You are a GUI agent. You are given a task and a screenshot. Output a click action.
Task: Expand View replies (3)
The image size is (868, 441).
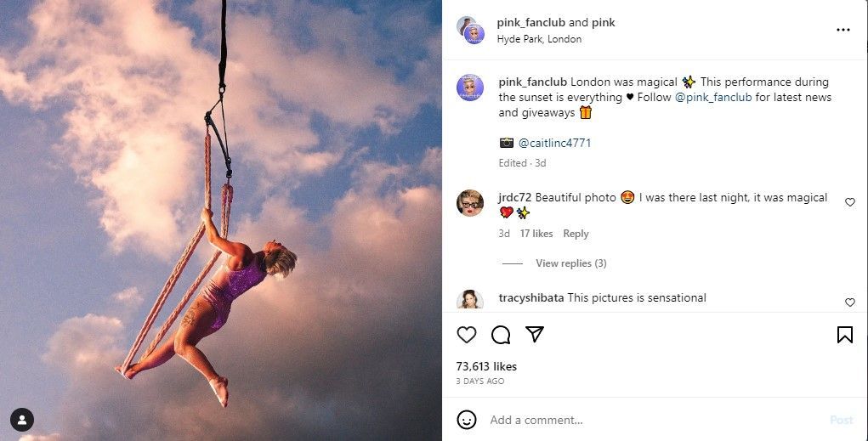pyautogui.click(x=570, y=263)
